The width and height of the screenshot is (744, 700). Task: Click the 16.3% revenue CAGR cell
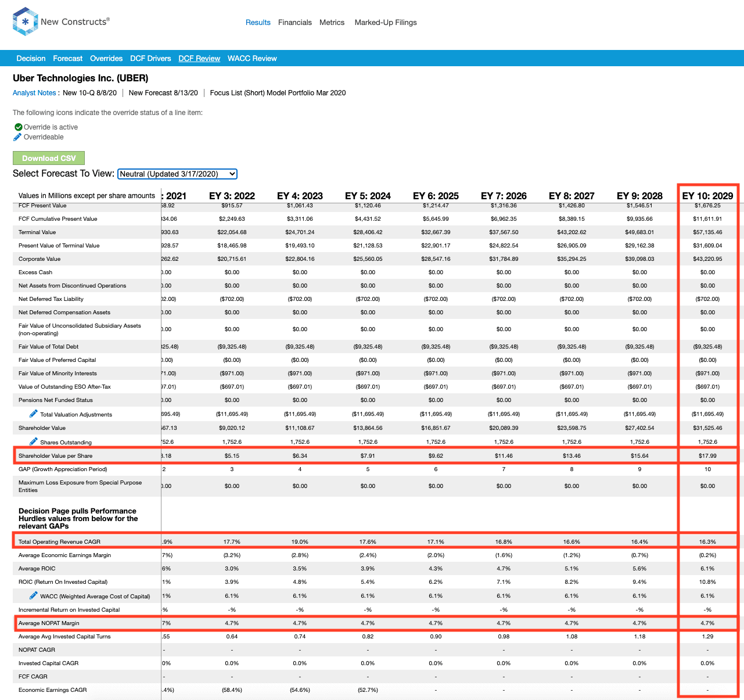pyautogui.click(x=707, y=542)
